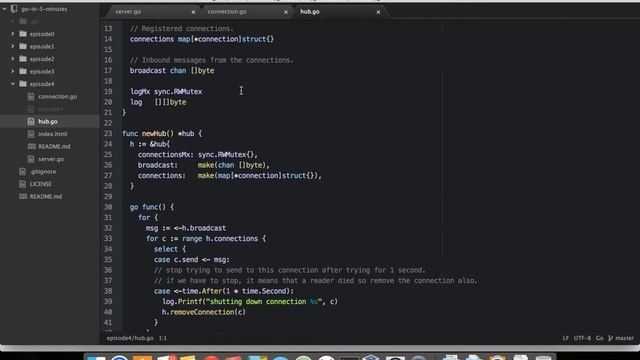Screen dimensions: 640x360
Task: Expand the episode3 folder chevron
Action: click(13, 71)
